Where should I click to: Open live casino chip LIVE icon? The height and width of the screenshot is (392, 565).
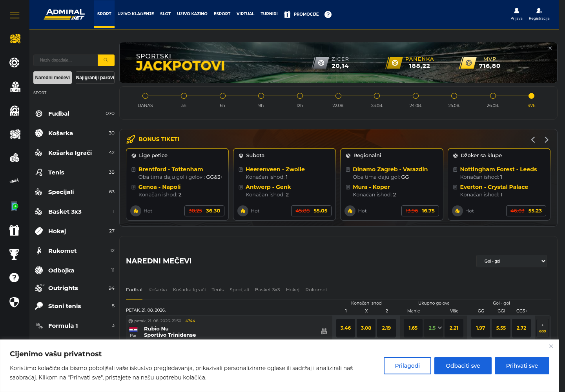15,111
